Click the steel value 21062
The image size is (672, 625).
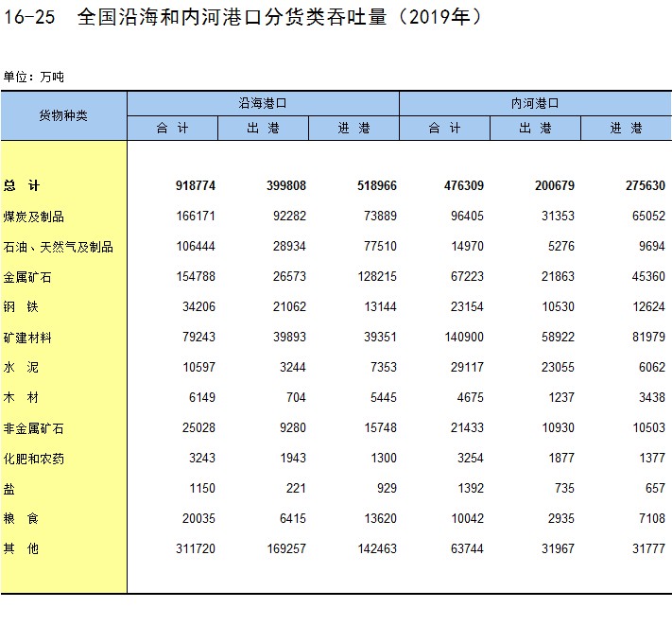290,307
